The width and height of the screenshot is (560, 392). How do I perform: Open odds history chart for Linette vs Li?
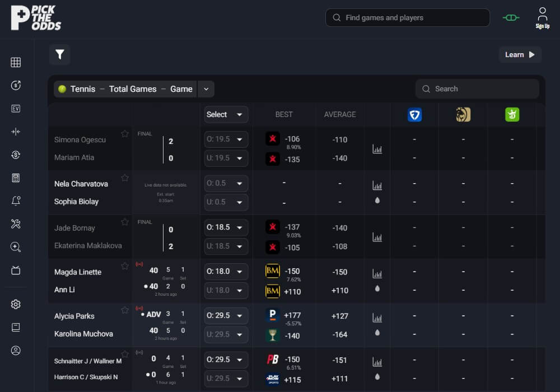(377, 272)
